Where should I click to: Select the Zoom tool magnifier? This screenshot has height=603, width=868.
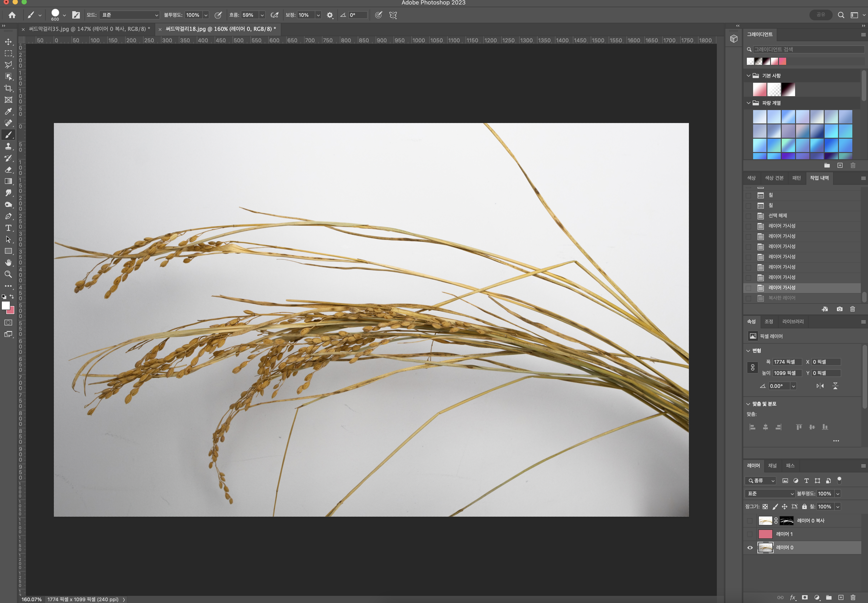point(8,274)
